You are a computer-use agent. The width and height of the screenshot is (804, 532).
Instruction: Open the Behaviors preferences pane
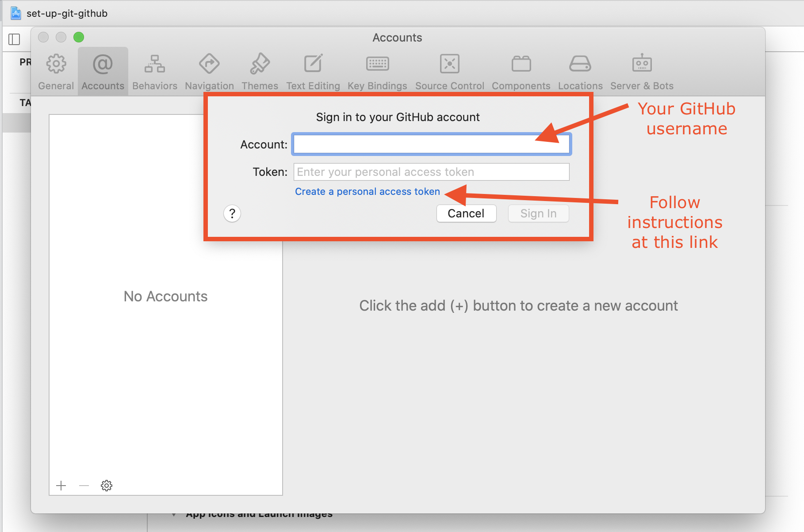[155, 72]
